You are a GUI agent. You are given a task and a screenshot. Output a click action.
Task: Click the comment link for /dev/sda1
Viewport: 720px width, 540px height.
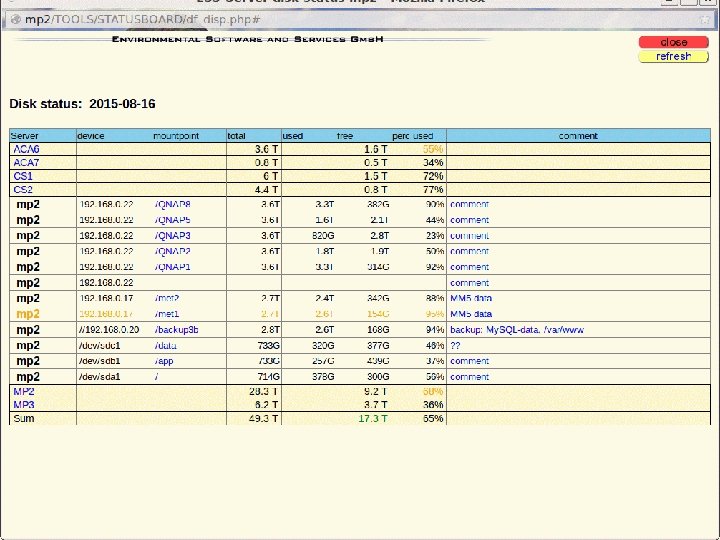click(x=469, y=377)
